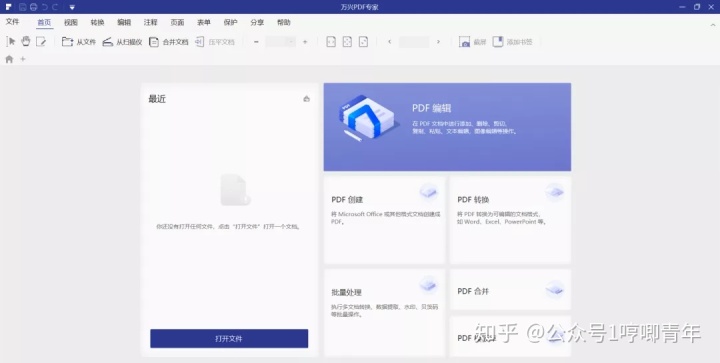Viewport: 720px width, 363px height.
Task: Click the PDF 转换 card icon
Action: coord(554,191)
